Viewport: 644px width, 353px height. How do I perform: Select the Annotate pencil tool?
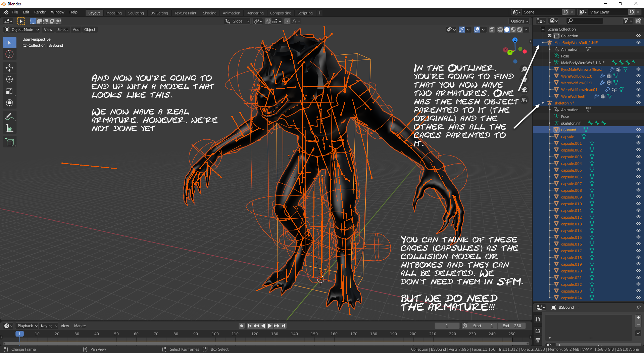(9, 117)
